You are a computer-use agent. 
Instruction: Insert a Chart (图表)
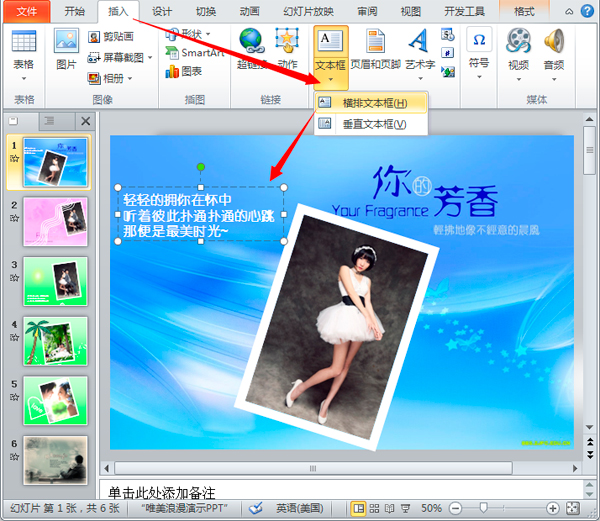(x=183, y=71)
